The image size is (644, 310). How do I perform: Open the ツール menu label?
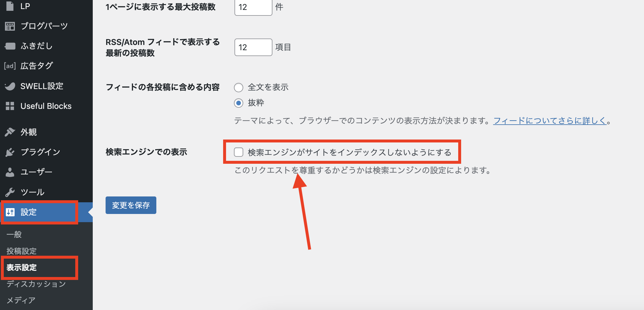(32, 192)
